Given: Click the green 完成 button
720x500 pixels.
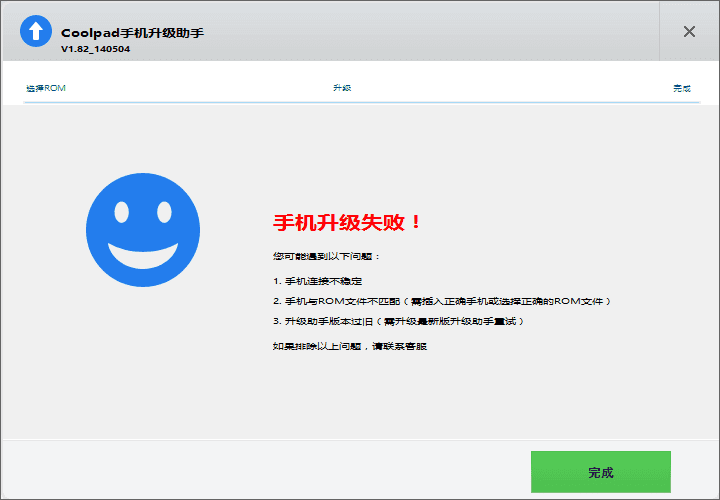Looking at the screenshot, I should click(601, 472).
